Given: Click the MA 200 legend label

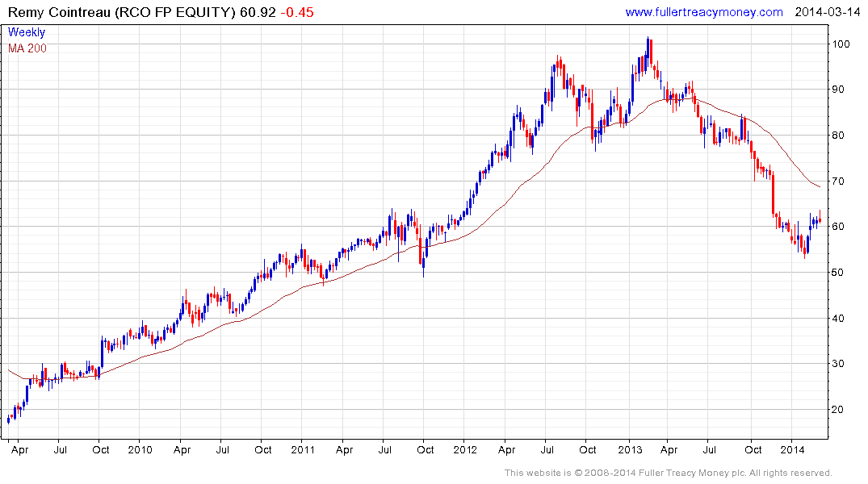Looking at the screenshot, I should pos(27,48).
